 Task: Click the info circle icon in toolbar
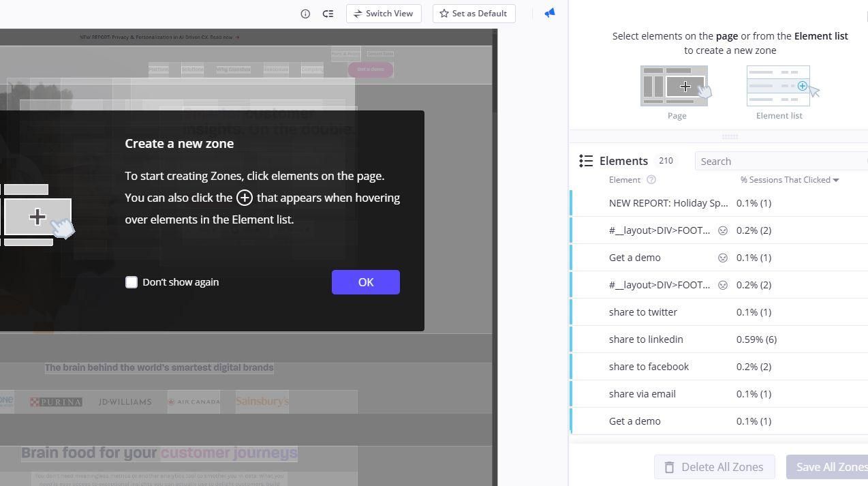click(305, 14)
